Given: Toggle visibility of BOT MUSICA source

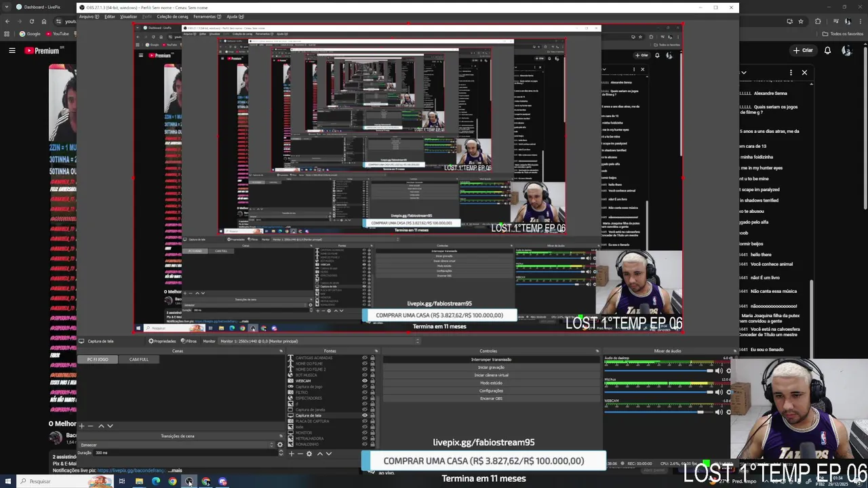Looking at the screenshot, I should tap(364, 375).
